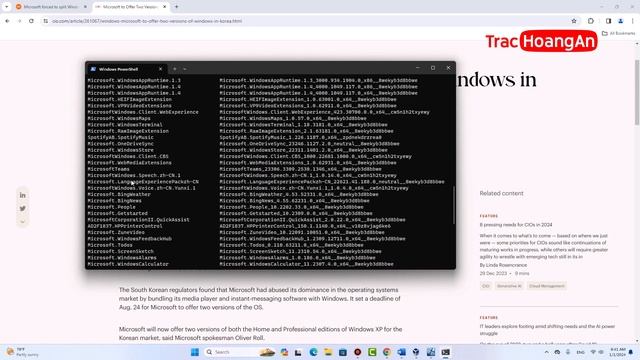Switch the ENG input language indicator
This screenshot has width=640, height=360.
click(x=580, y=352)
